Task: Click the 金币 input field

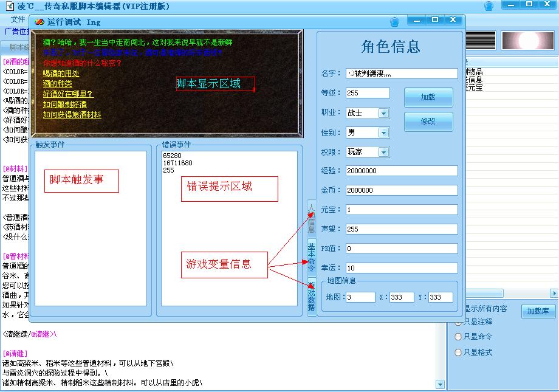Action: (401, 190)
